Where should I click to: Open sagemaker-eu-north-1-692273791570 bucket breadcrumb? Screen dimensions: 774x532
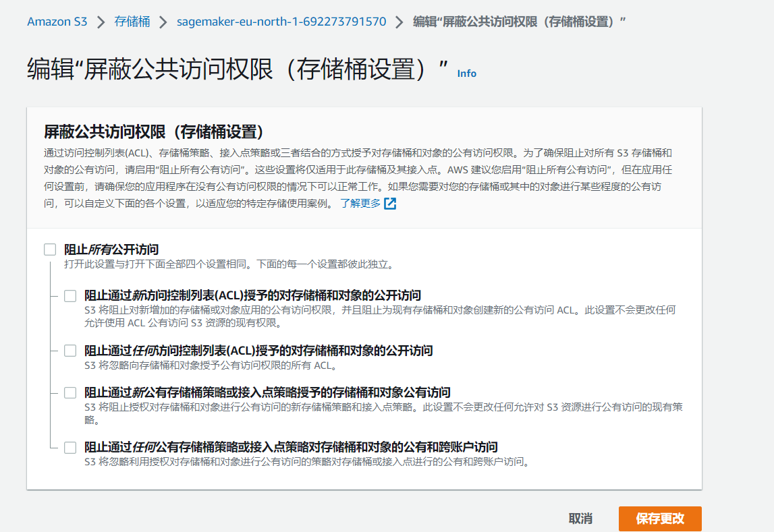pos(281,22)
